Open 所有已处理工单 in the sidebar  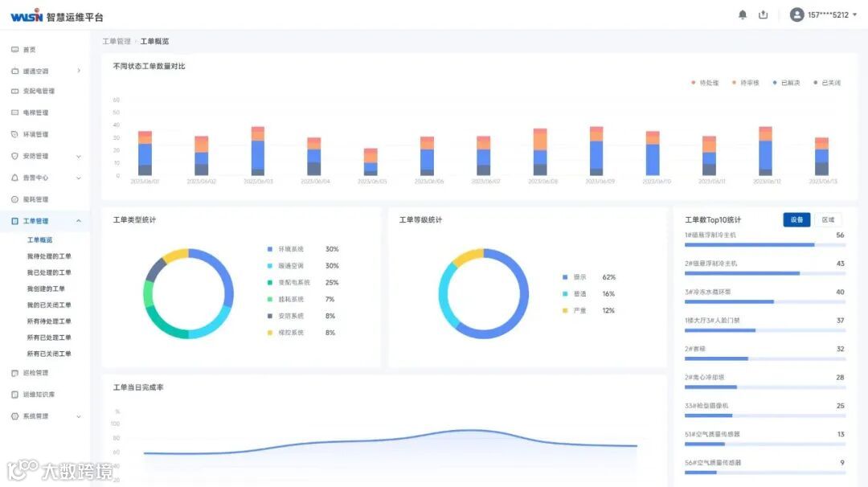(49, 338)
